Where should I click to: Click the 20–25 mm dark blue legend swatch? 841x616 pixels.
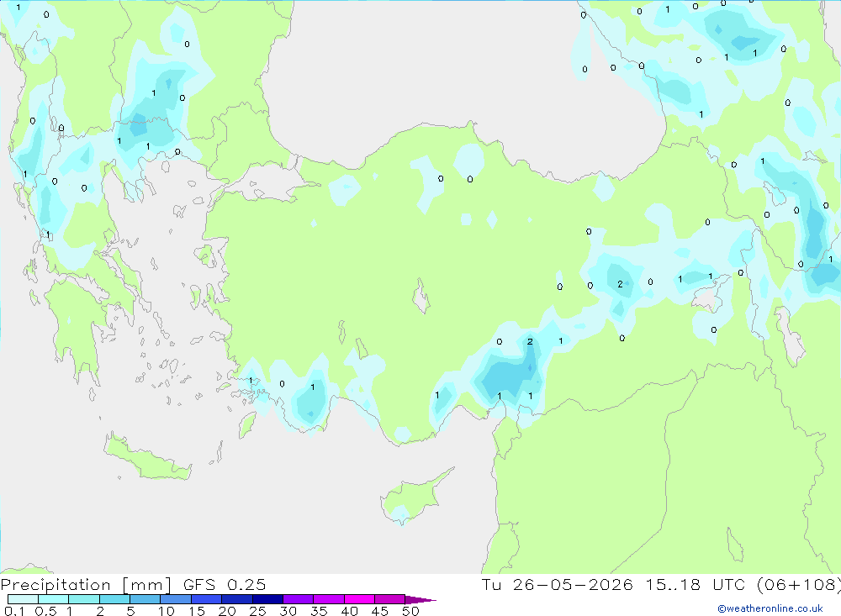click(x=236, y=599)
